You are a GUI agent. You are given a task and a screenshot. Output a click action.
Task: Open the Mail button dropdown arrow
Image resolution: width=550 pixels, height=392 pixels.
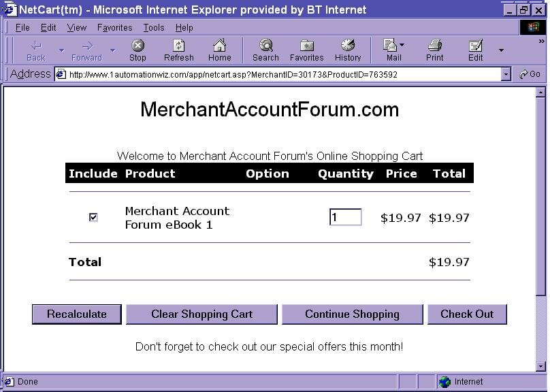tap(402, 46)
